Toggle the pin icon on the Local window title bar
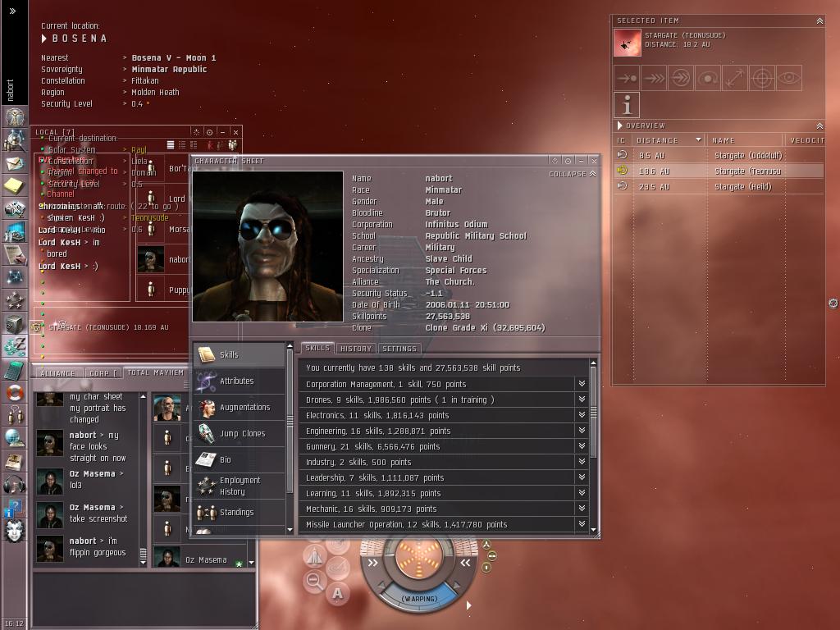The width and height of the screenshot is (840, 630). 209,132
